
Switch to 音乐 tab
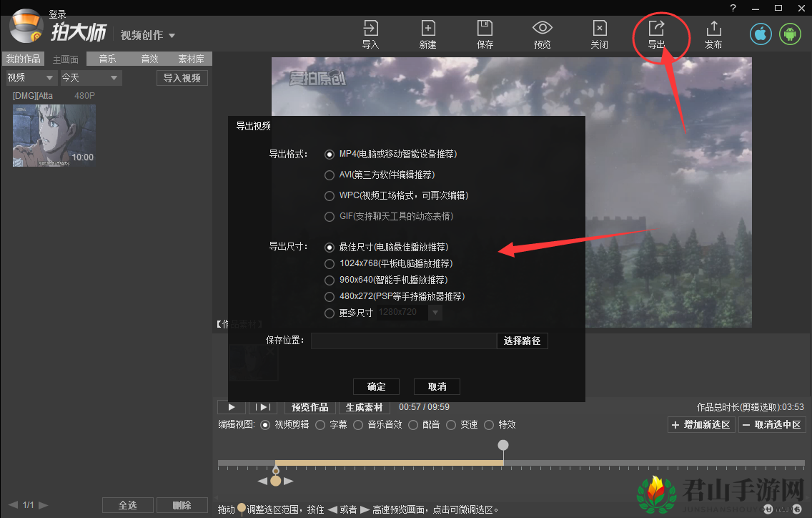click(108, 59)
